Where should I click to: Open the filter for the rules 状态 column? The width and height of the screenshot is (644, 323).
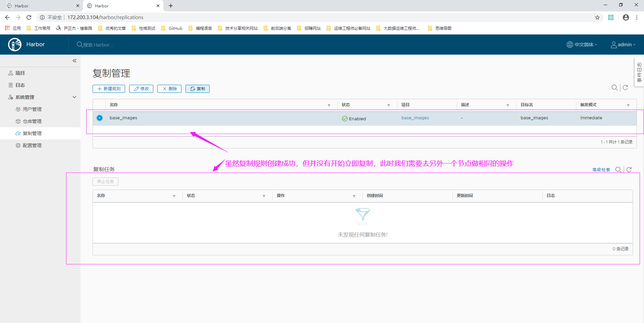click(389, 105)
